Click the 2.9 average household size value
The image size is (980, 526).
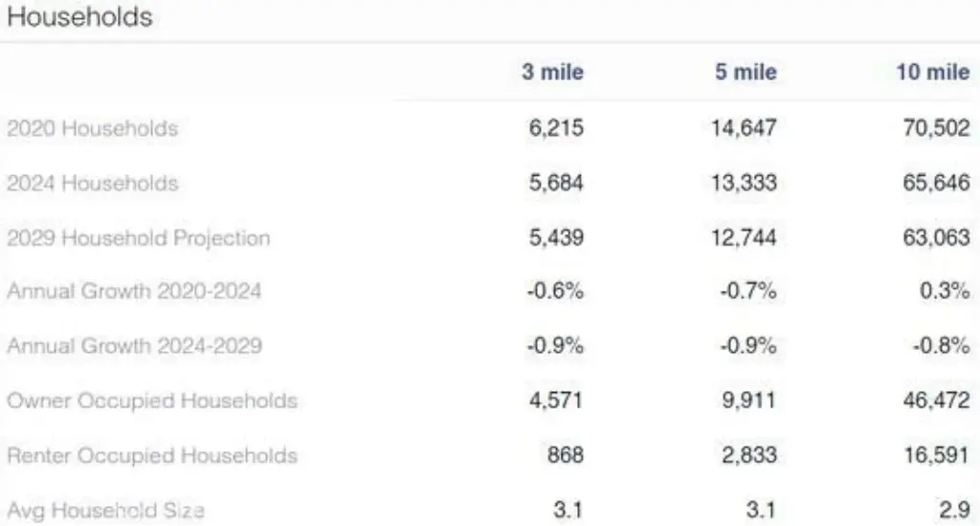click(953, 510)
